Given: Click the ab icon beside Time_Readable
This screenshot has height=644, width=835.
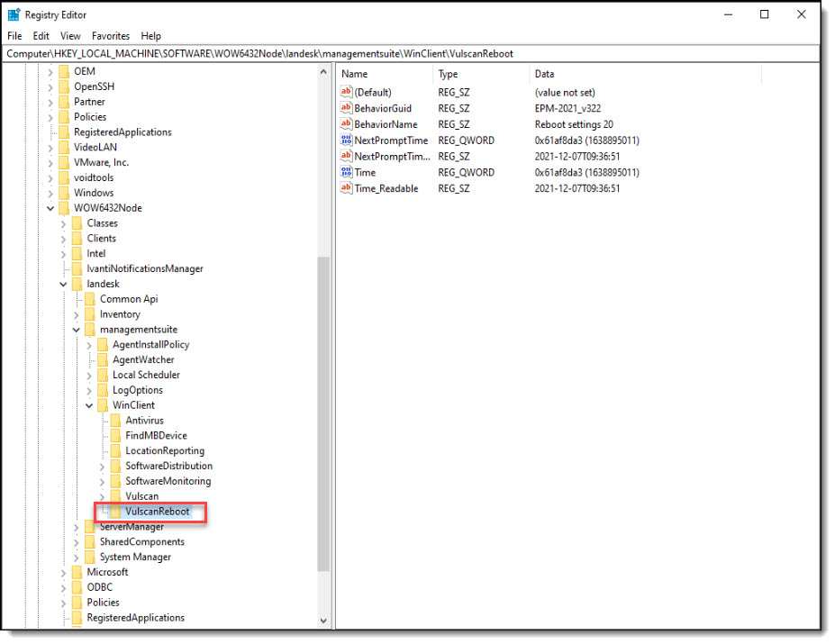Looking at the screenshot, I should 346,188.
